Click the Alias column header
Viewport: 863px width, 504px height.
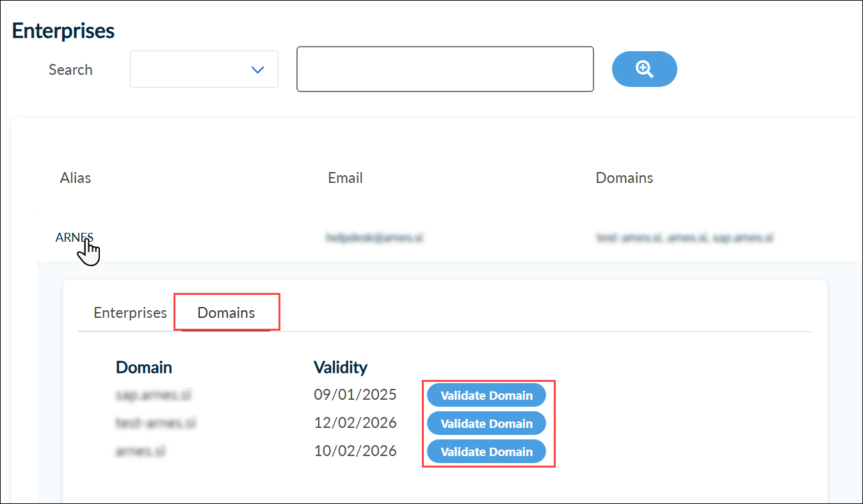pyautogui.click(x=76, y=178)
